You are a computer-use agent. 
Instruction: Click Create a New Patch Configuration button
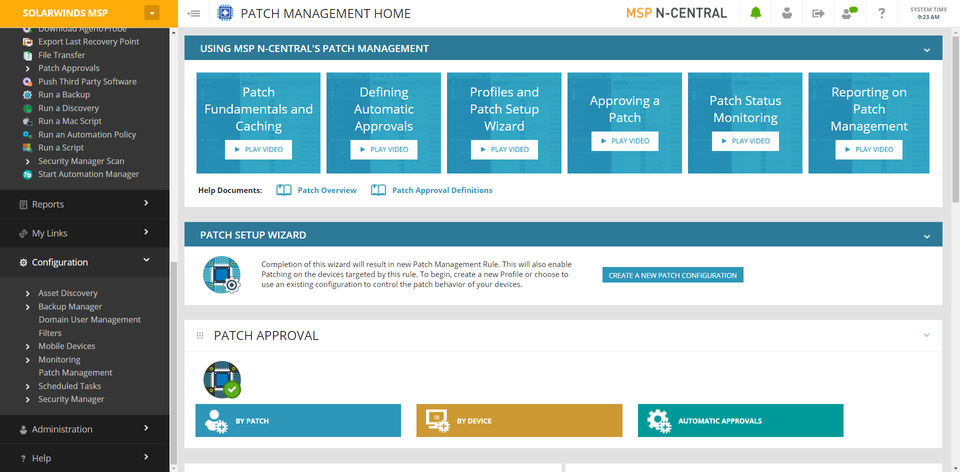click(673, 275)
